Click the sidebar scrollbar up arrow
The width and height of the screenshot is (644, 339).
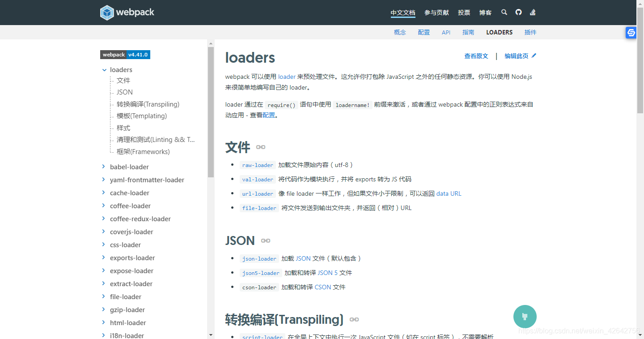[211, 43]
